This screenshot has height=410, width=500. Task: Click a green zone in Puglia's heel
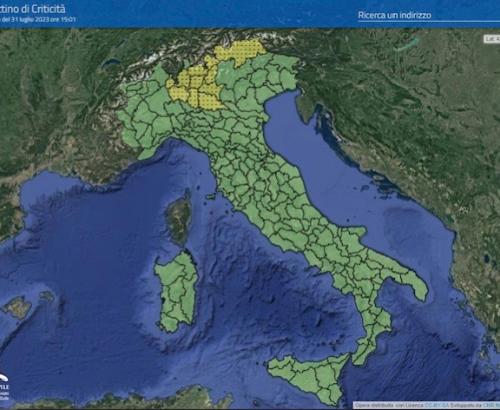click(x=412, y=283)
